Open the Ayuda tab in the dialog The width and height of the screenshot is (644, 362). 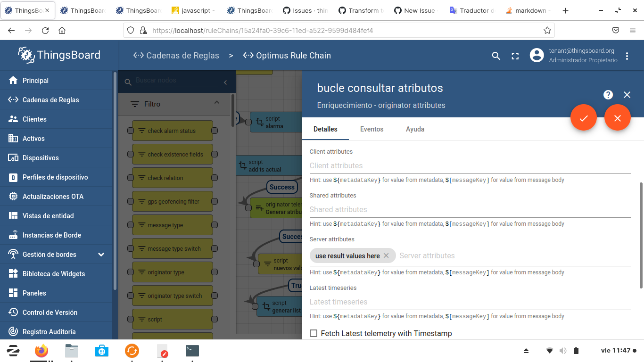(x=415, y=129)
